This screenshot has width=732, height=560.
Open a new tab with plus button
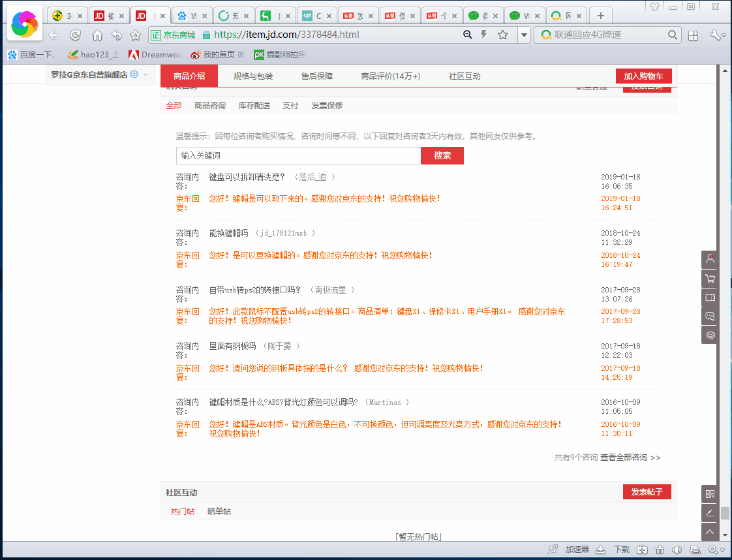[x=601, y=16]
